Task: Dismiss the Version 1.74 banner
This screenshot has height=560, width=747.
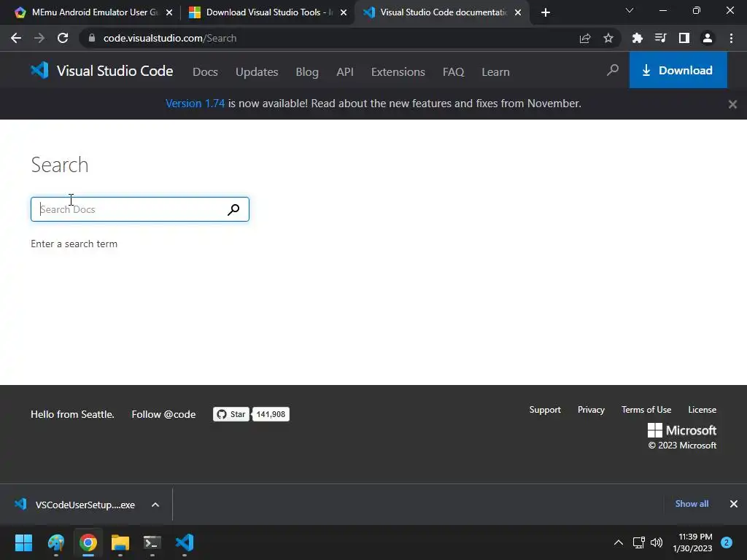Action: [732, 104]
